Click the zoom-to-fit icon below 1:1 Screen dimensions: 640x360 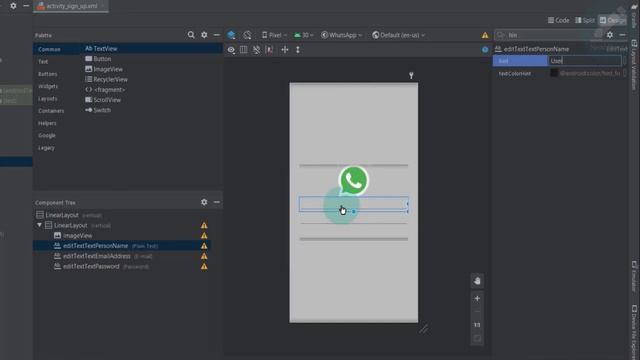(x=477, y=338)
